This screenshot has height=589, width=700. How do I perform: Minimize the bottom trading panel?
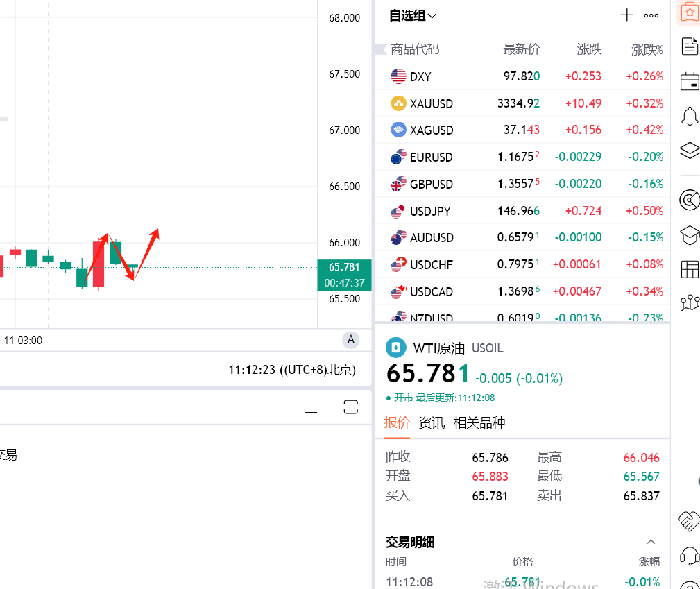pyautogui.click(x=311, y=412)
